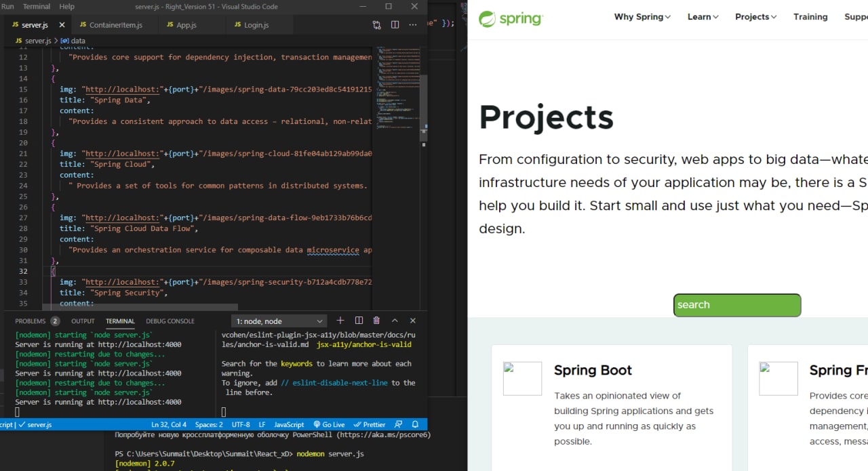Open the Help menu in VS Code

67,6
